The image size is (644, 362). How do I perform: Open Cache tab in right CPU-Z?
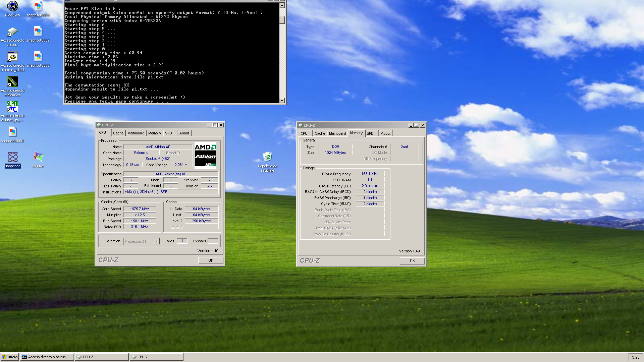(320, 133)
